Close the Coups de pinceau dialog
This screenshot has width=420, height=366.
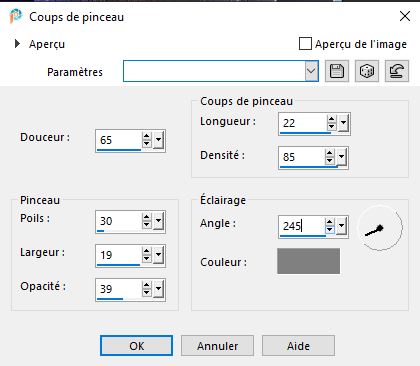[405, 16]
